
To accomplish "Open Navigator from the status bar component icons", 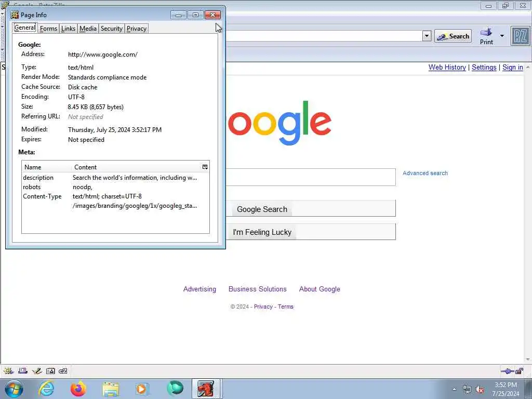I will click(8, 371).
